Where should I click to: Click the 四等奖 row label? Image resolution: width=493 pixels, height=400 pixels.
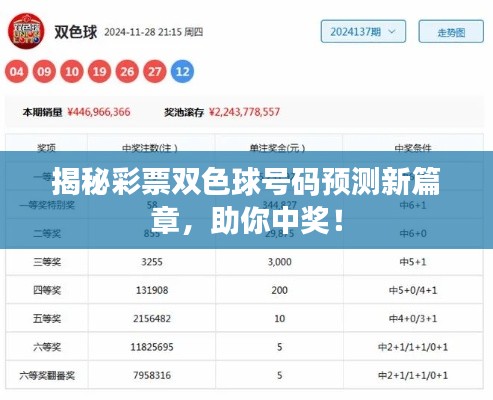click(x=47, y=290)
